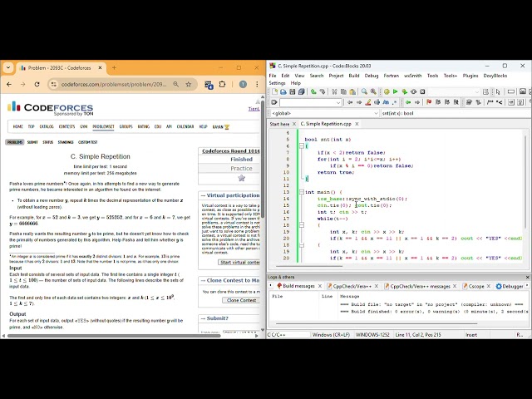Click the Open file icon in Code::Blocks toolbar
The width and height of the screenshot is (532, 399).
[283, 91]
